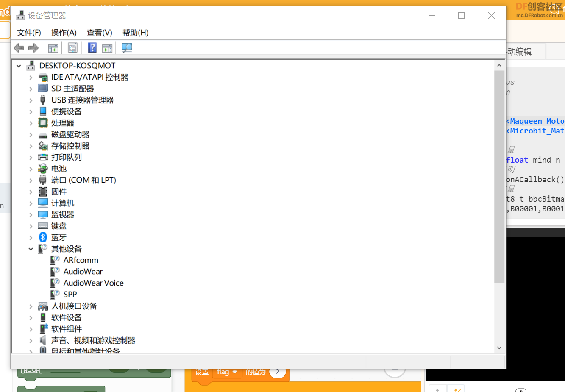This screenshot has width=565, height=392.
Task: Click the scan for hardware changes monitor icon
Action: (x=127, y=48)
